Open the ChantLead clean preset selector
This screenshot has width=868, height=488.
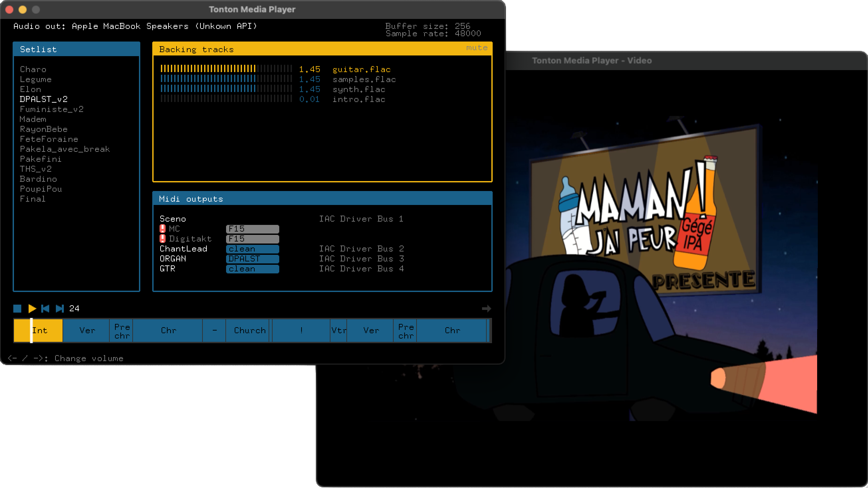(x=252, y=249)
